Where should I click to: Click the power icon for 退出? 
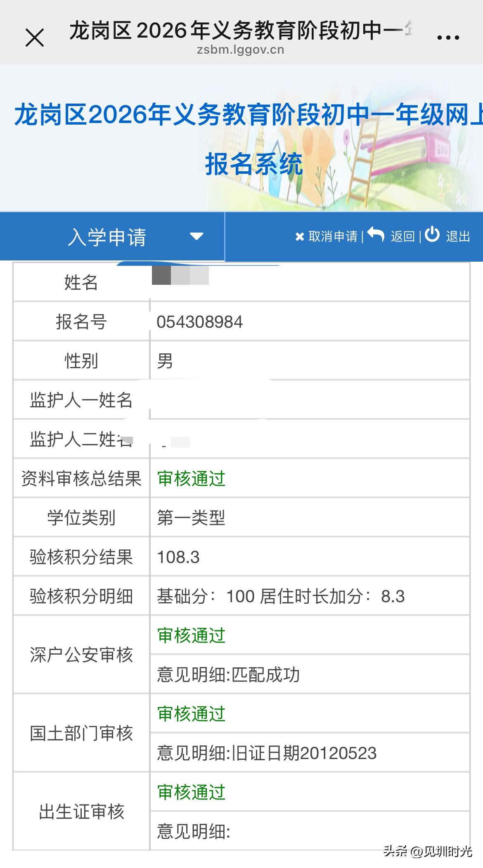pyautogui.click(x=432, y=234)
